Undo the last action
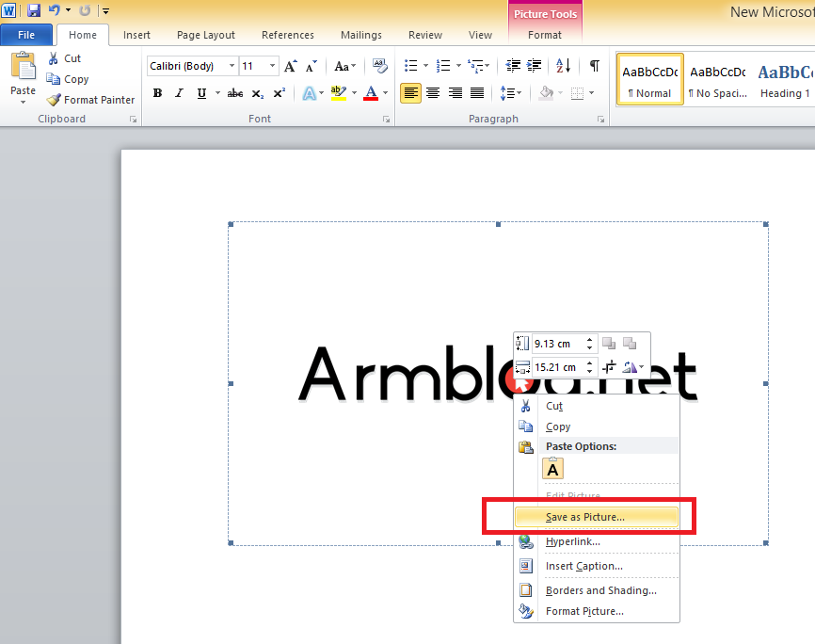 54,9
